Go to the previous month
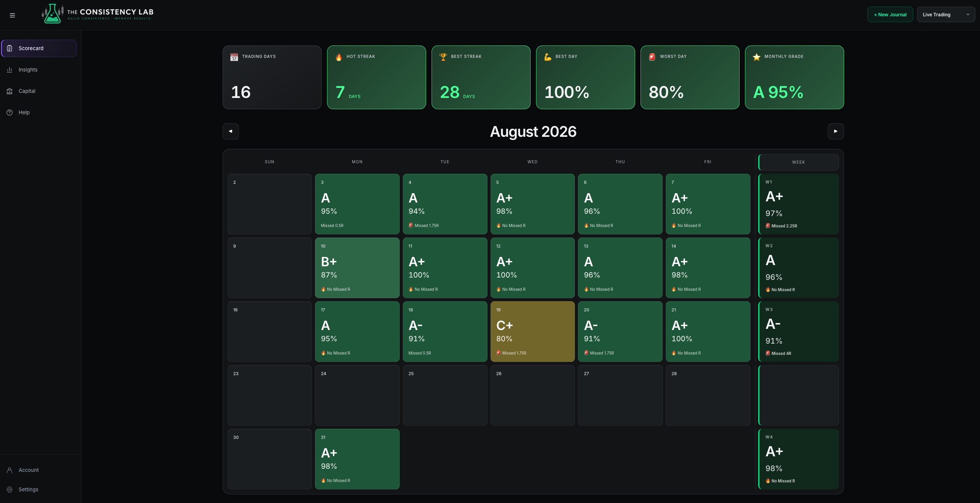 click(x=231, y=131)
